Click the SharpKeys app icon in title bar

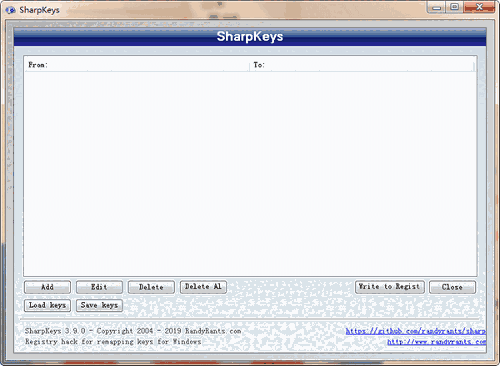10,10
